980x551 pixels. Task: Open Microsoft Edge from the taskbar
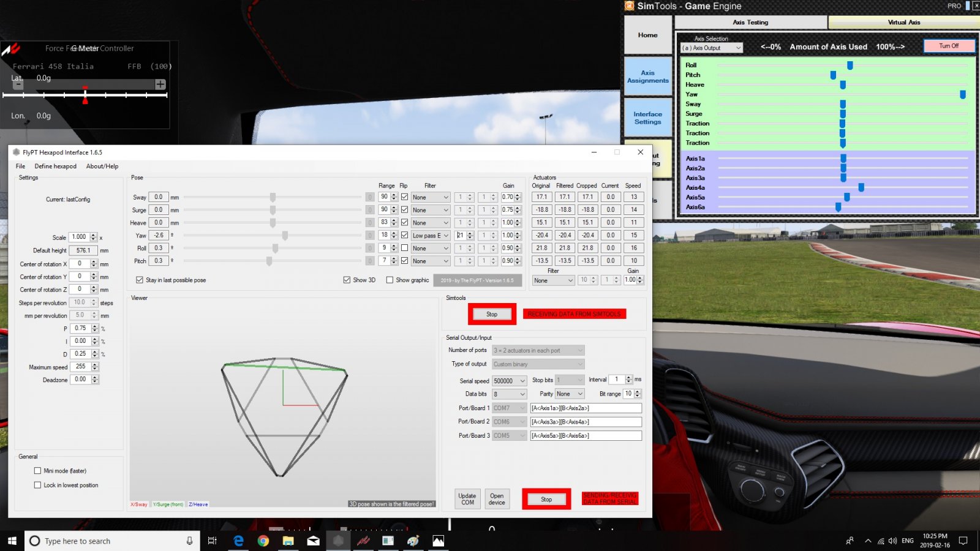(x=238, y=541)
